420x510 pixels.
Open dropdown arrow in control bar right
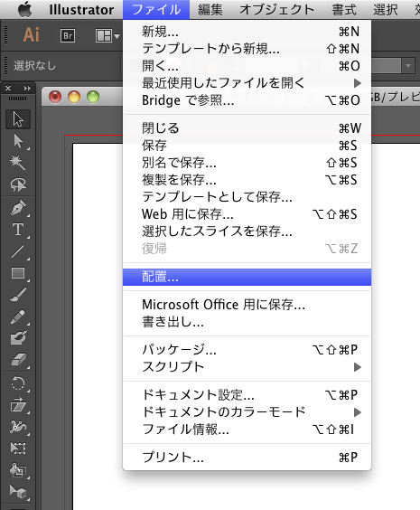[408, 66]
